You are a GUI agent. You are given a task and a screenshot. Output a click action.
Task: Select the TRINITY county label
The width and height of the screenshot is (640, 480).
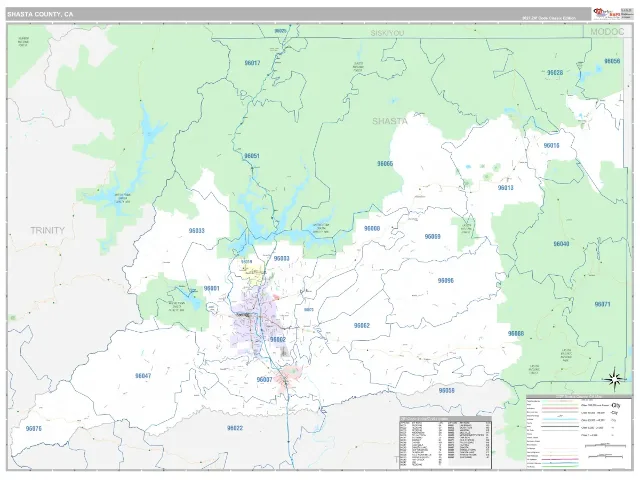[48, 230]
